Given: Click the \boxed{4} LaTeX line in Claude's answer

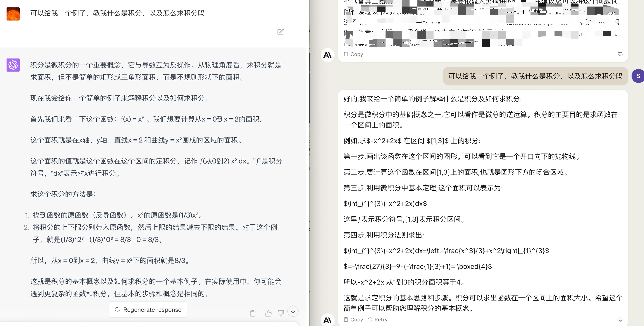Looking at the screenshot, I should tap(417, 266).
